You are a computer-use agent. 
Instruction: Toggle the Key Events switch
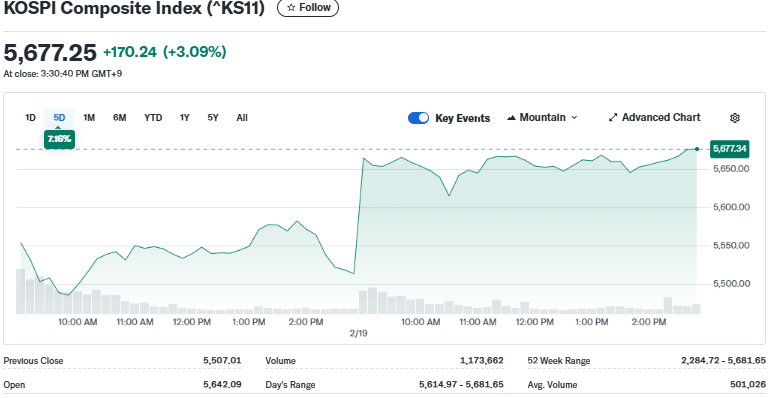(418, 118)
